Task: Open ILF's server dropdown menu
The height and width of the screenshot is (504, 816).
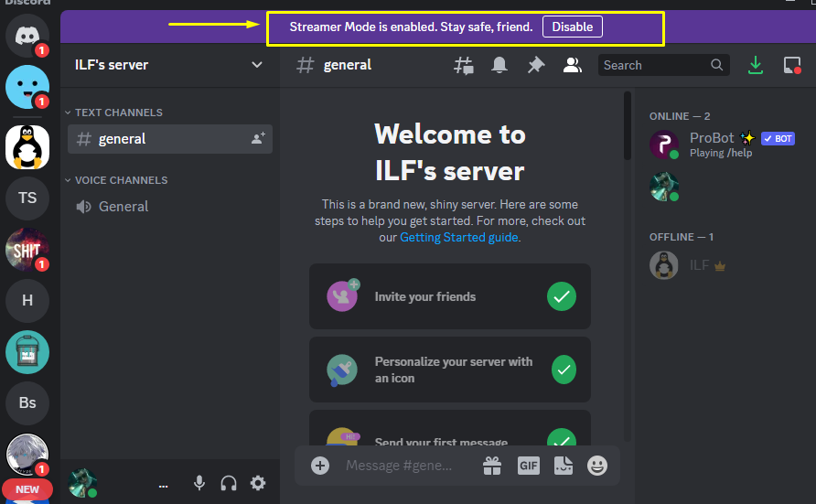Action: pos(256,65)
